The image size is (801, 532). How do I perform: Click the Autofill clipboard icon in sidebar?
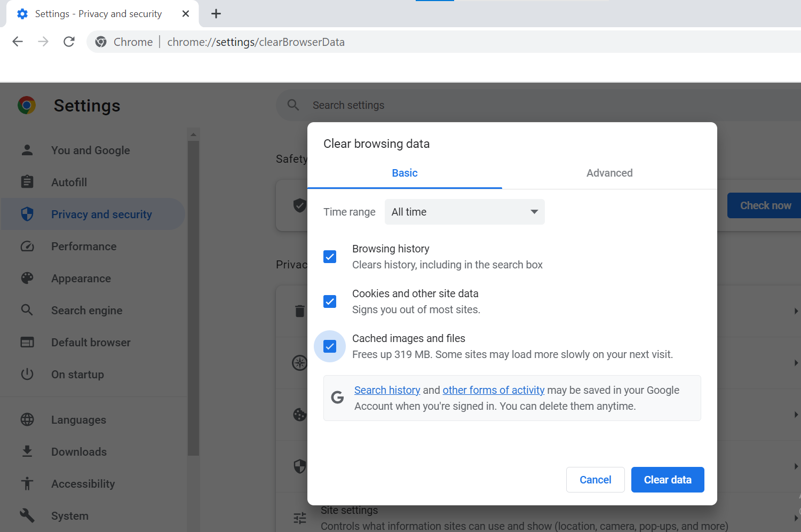27,182
